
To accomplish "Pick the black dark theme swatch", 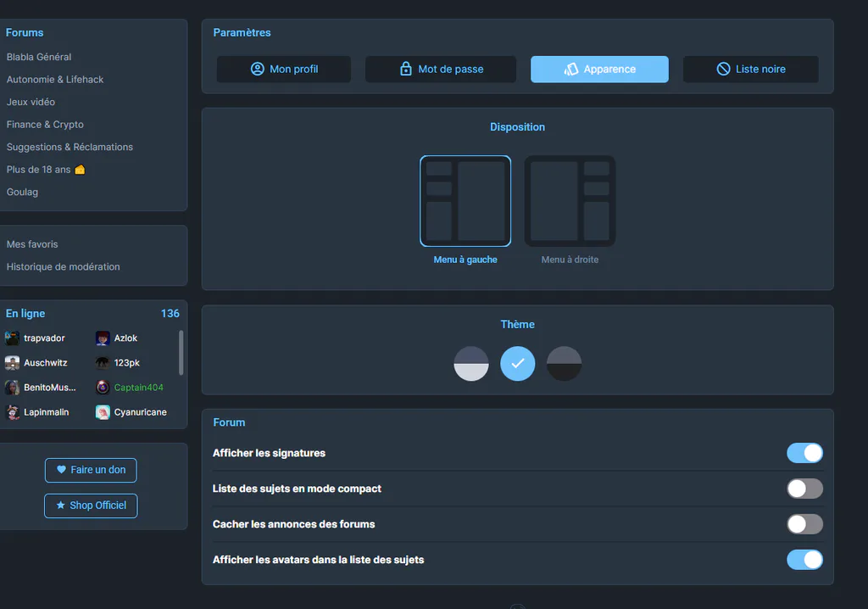I will [x=564, y=364].
